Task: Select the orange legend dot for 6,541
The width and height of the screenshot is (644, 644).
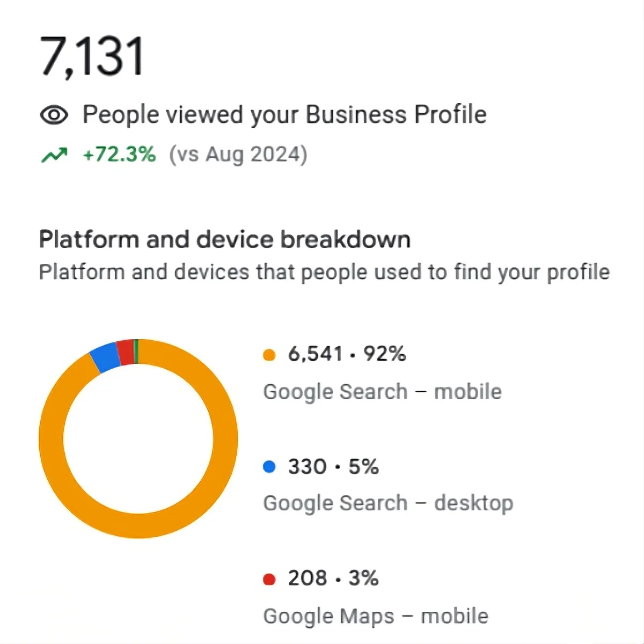Action: point(269,355)
